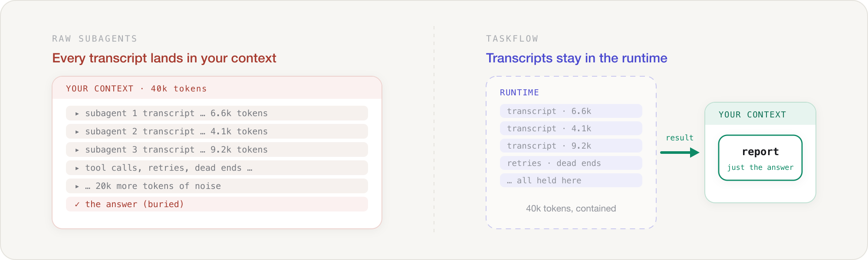Select 'the answer (buried)' row
Image resolution: width=868 pixels, height=260 pixels.
click(x=217, y=204)
